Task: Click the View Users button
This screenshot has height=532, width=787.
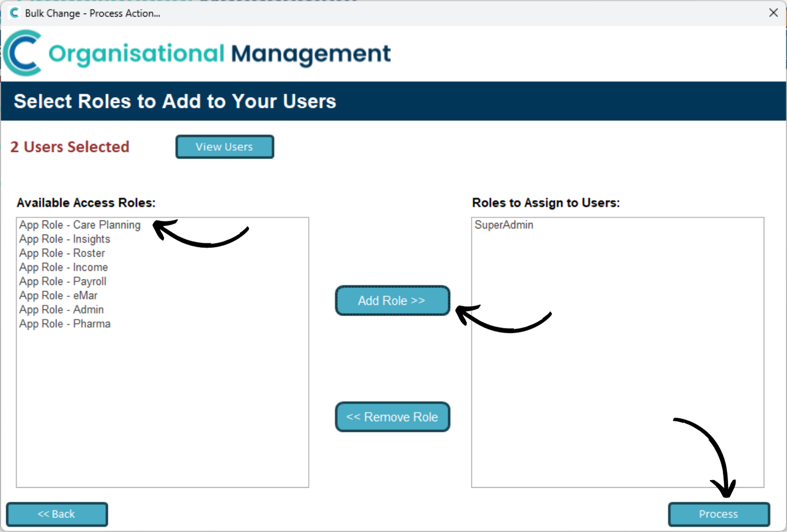Action: tap(225, 147)
